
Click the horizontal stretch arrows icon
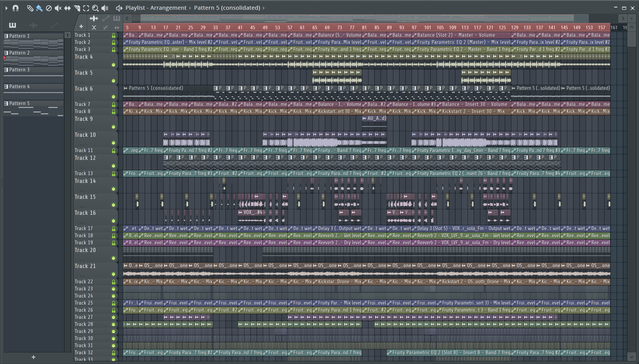coord(116,27)
